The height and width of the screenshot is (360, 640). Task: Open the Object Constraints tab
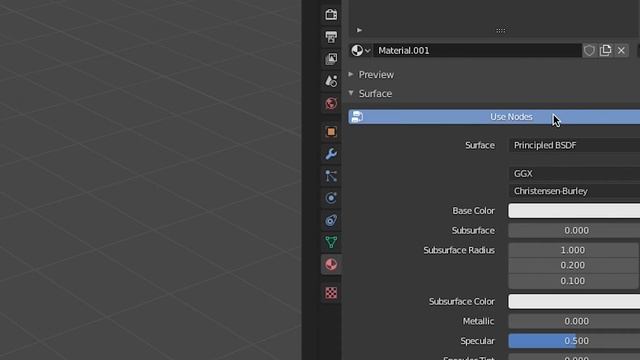(331, 220)
